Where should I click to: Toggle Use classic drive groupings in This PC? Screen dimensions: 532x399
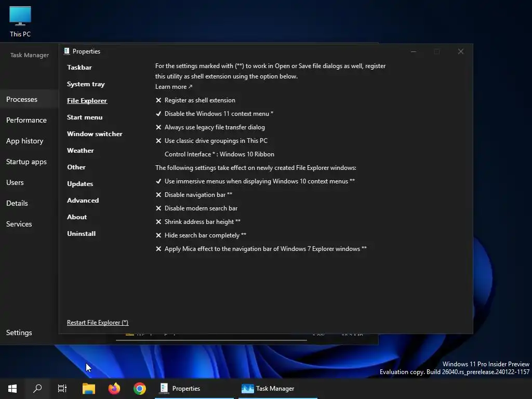point(212,140)
